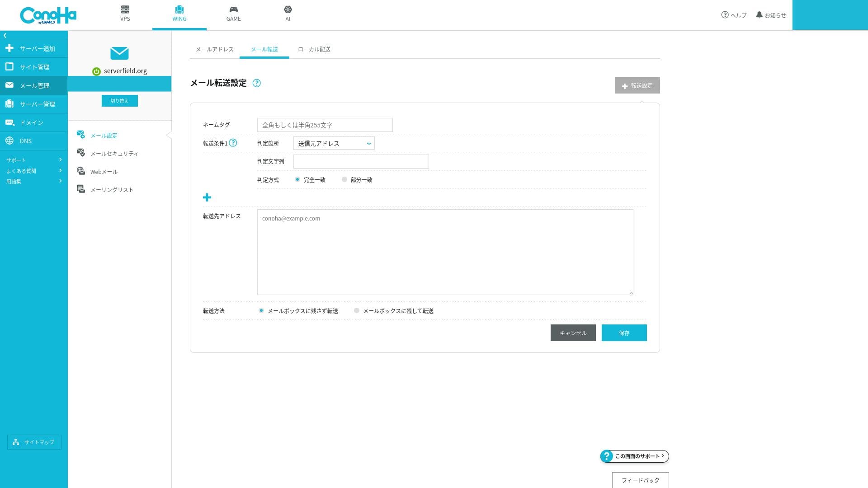Collapse the sidebar with the top arrow
This screenshot has height=488, width=868.
[5, 35]
